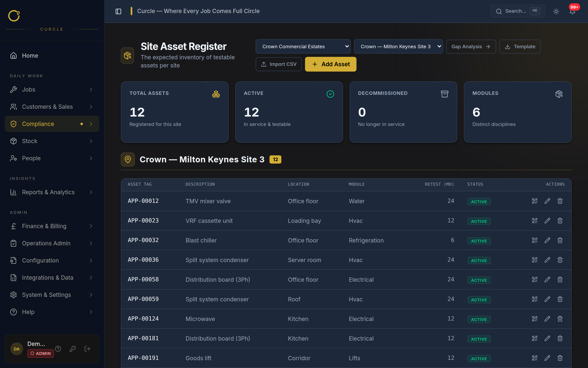This screenshot has width=588, height=368.
Task: Click Retest (MO) column header
Action: click(439, 184)
